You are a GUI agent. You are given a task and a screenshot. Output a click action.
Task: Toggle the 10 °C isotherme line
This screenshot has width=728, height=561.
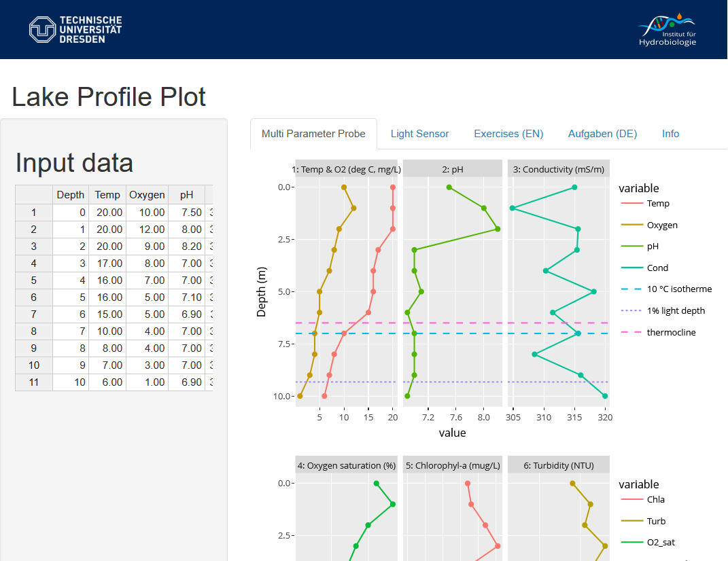pyautogui.click(x=678, y=289)
